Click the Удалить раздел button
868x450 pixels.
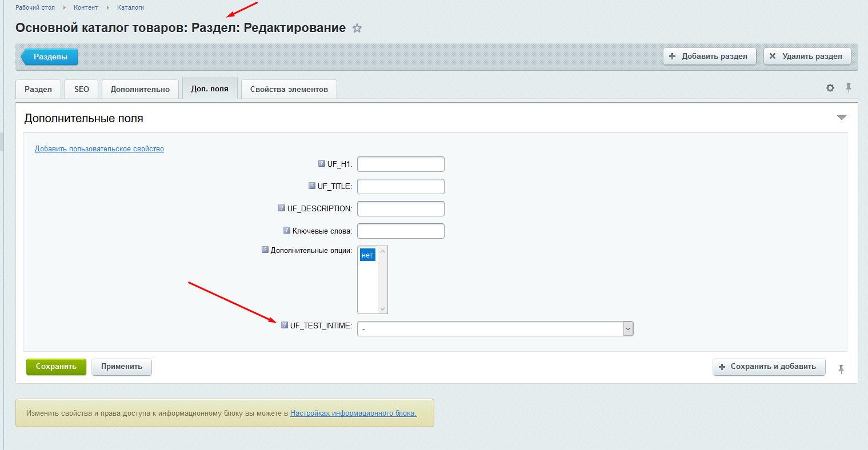[x=807, y=56]
